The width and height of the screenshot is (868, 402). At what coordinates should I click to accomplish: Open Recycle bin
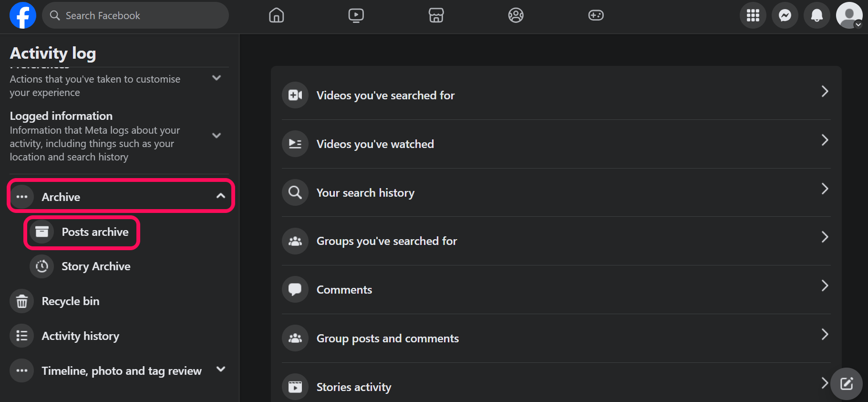click(x=70, y=301)
